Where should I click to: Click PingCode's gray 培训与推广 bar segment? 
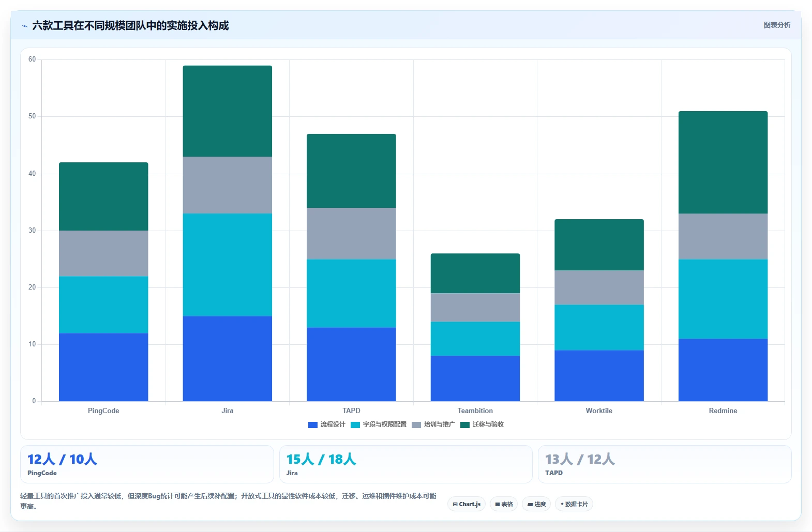103,253
